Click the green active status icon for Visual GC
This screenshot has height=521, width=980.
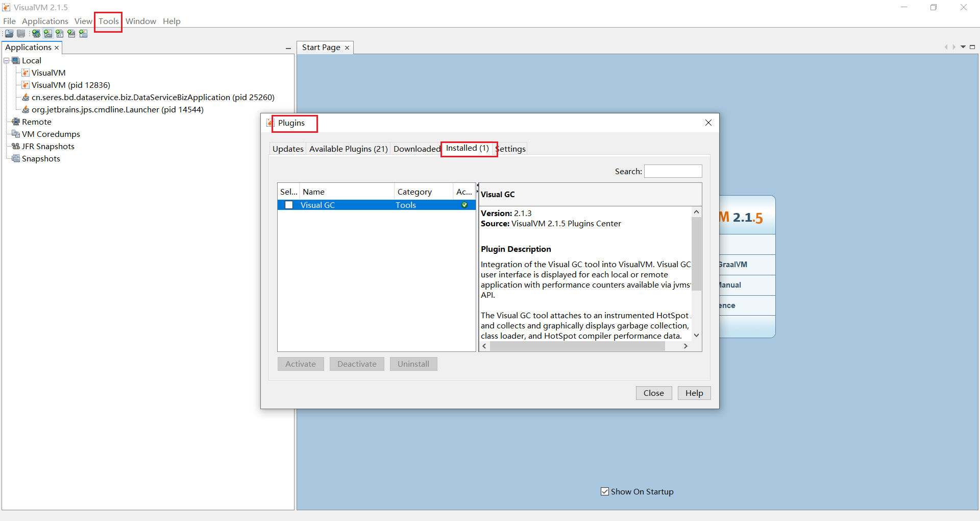(x=464, y=205)
